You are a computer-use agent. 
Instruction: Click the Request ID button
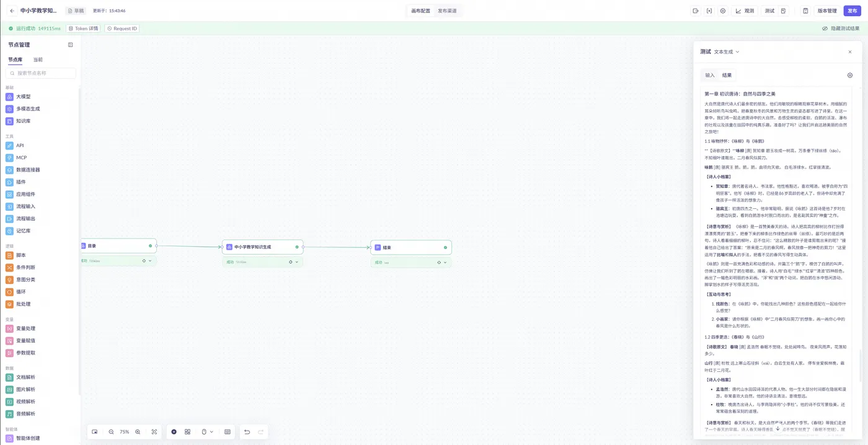coord(122,29)
